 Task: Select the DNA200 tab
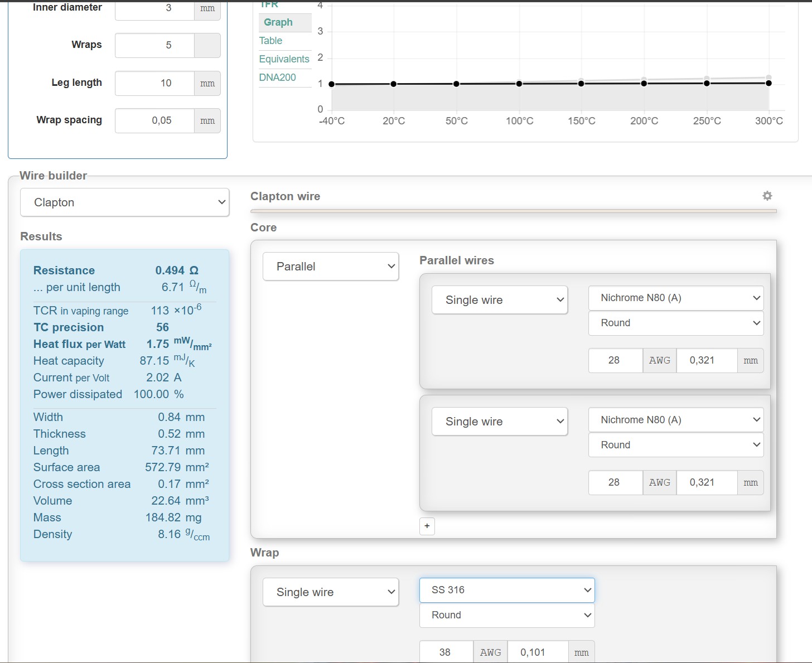277,78
